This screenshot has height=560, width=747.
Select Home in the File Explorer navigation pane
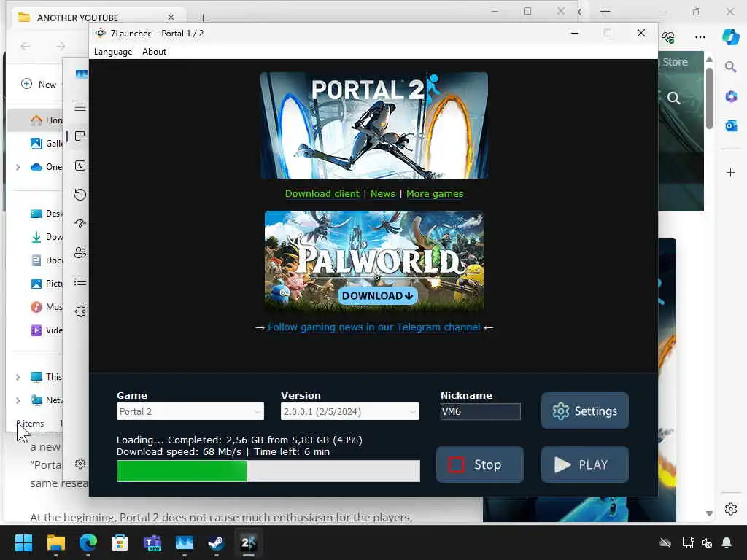(x=47, y=120)
